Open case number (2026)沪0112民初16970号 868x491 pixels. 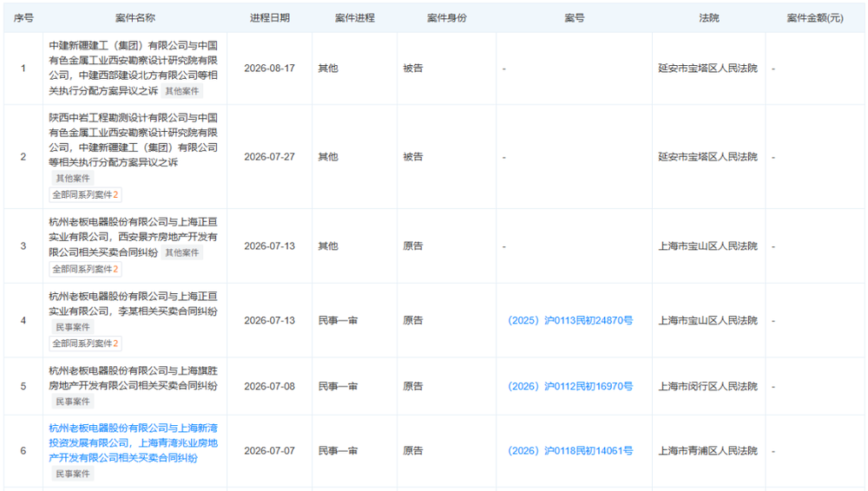tap(570, 386)
